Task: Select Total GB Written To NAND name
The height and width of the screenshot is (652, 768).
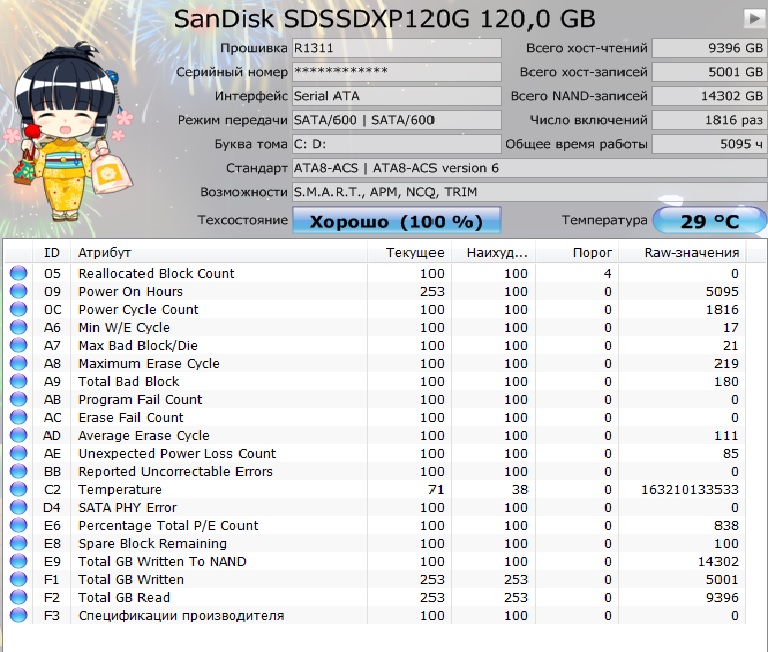Action: (162, 561)
